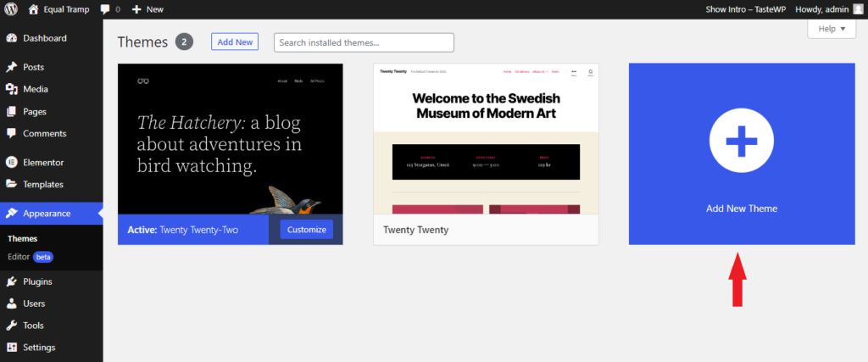This screenshot has height=362, width=868.
Task: Click the Media icon in sidebar
Action: coord(11,89)
